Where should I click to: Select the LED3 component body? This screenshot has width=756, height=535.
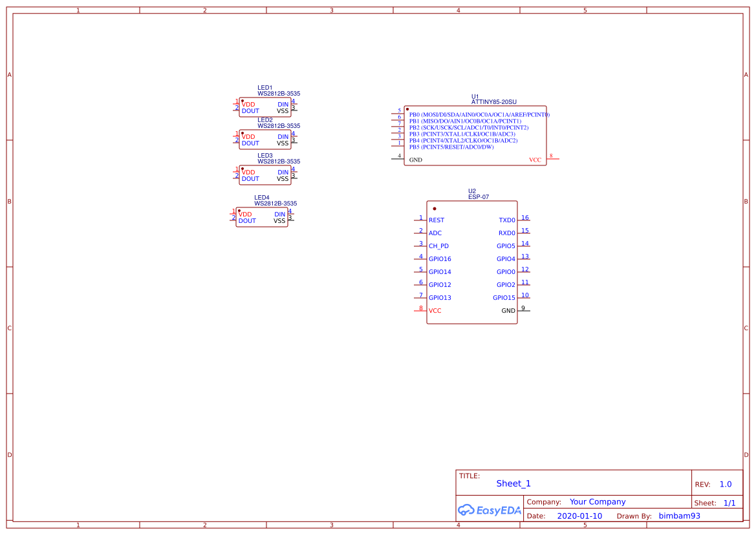click(265, 175)
